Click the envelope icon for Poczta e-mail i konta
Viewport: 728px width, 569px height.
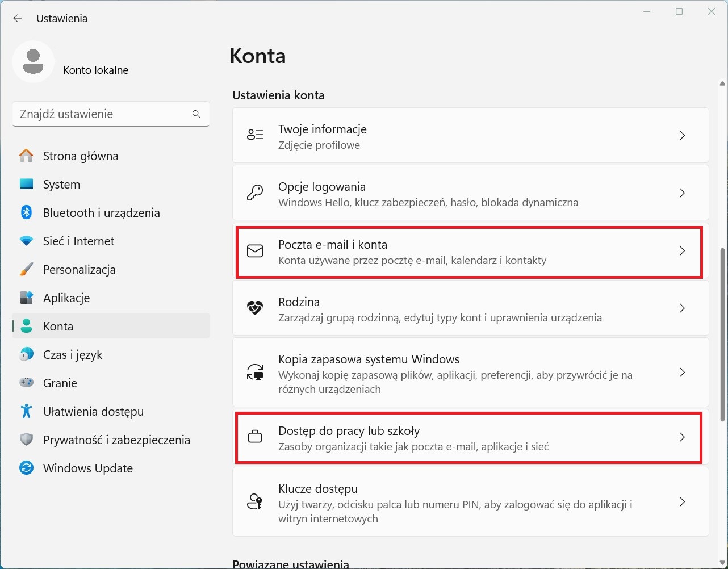[255, 251]
